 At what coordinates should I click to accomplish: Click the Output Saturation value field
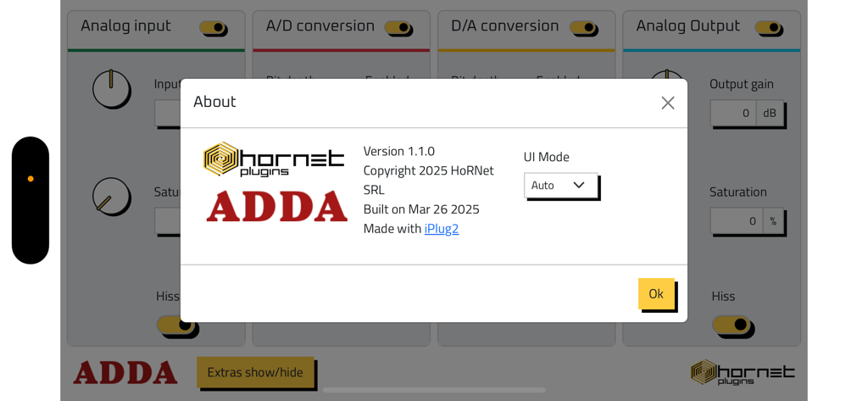[737, 221]
